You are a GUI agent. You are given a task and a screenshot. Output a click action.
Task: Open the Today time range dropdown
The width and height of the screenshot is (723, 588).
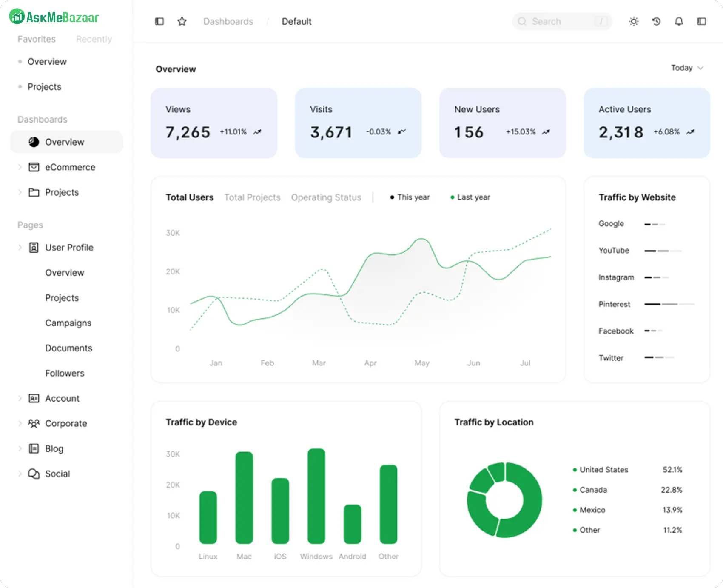pyautogui.click(x=687, y=68)
